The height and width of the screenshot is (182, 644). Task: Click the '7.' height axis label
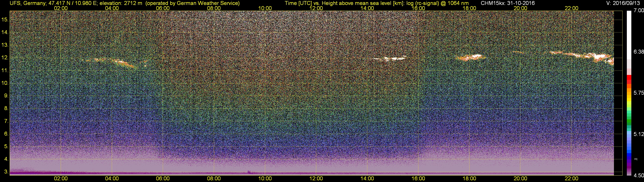(6, 121)
